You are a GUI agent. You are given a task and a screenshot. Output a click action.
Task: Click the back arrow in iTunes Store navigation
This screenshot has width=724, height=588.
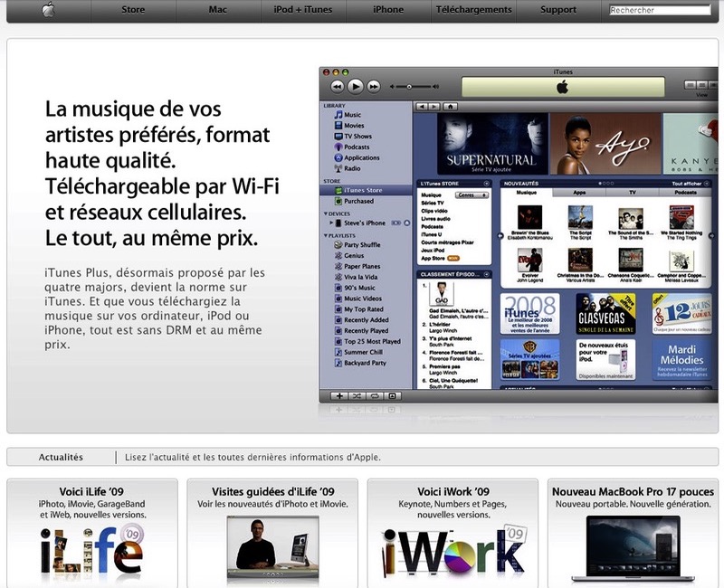(422, 107)
